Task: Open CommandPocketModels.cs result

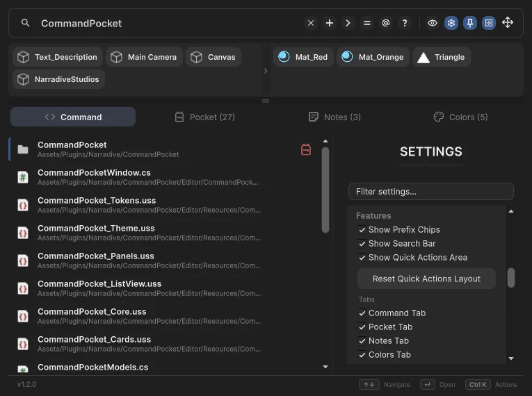Action: click(164, 368)
